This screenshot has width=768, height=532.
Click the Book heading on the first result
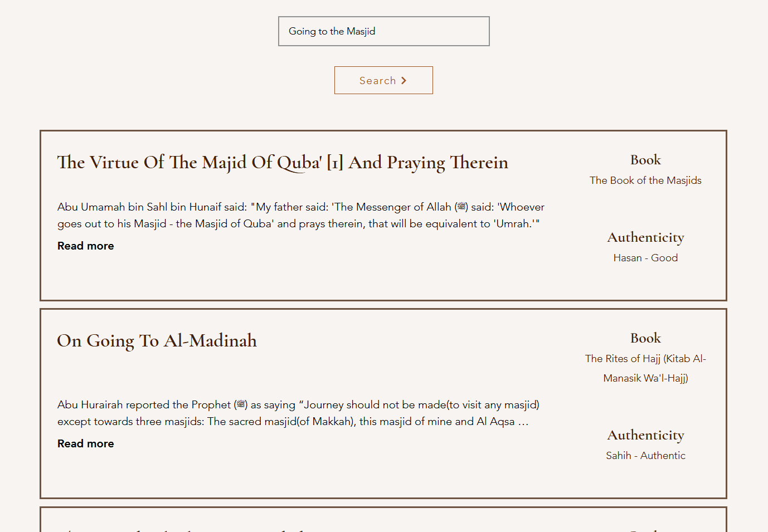pos(645,160)
